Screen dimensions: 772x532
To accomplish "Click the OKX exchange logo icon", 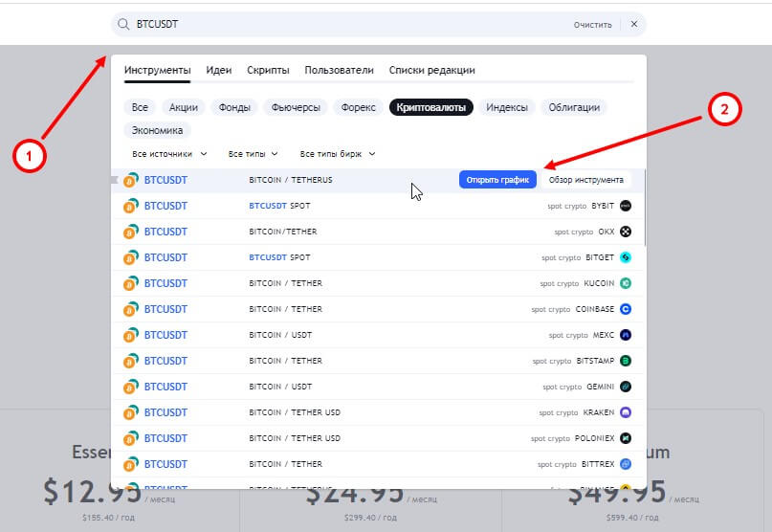I will [626, 232].
